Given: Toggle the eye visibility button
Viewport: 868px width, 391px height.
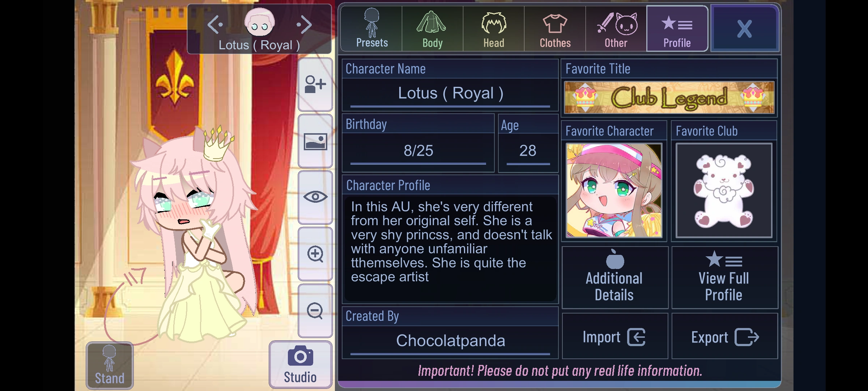Looking at the screenshot, I should coord(315,197).
